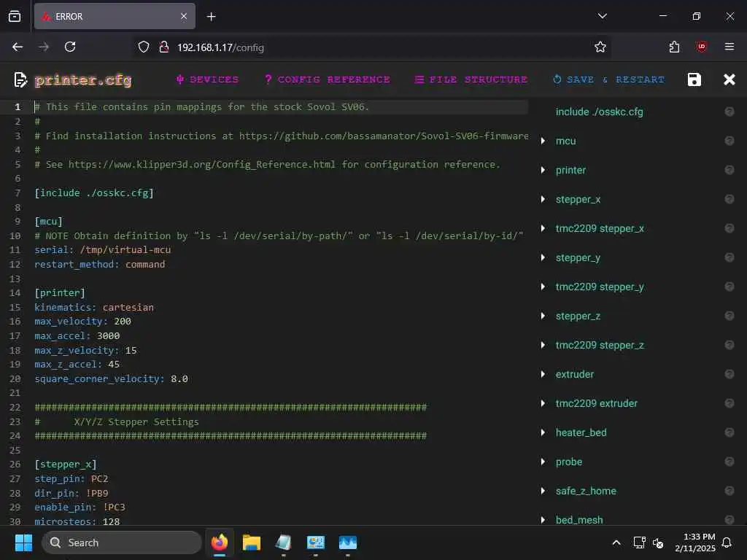This screenshot has width=747, height=560.
Task: Open Windows Start menu
Action: [x=23, y=542]
